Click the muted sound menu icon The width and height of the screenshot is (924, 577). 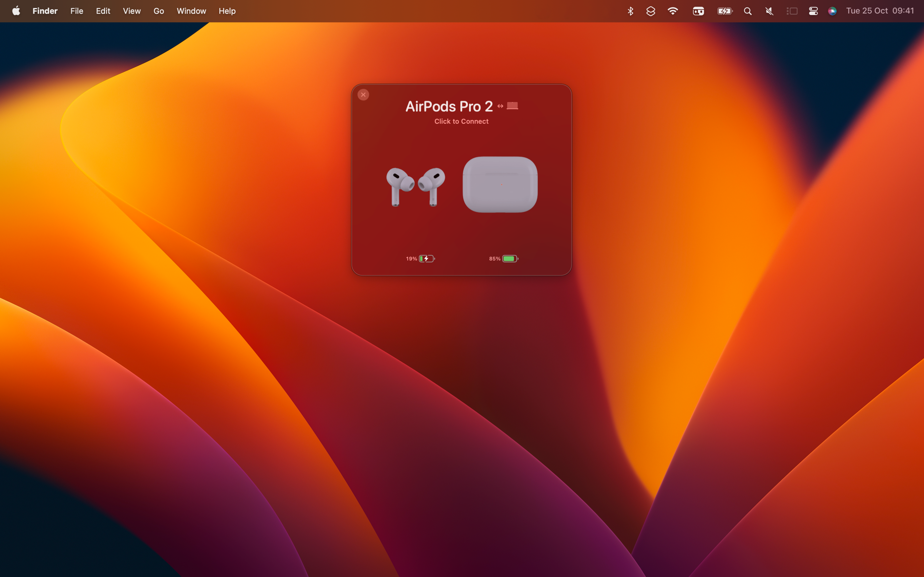tap(769, 11)
